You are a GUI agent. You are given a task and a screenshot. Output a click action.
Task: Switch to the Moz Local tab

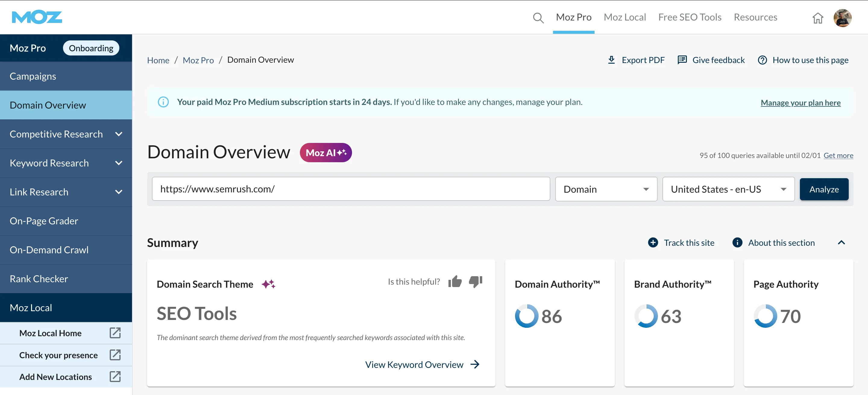tap(625, 17)
